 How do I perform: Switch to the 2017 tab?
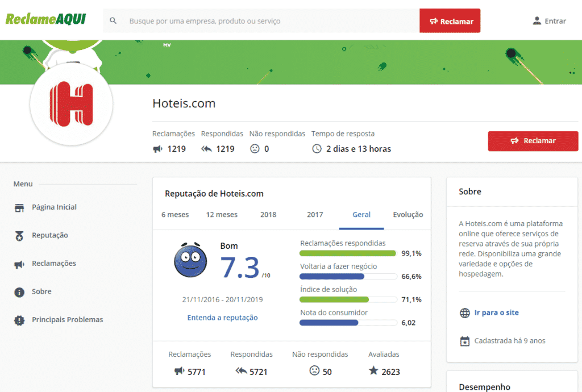coord(315,215)
